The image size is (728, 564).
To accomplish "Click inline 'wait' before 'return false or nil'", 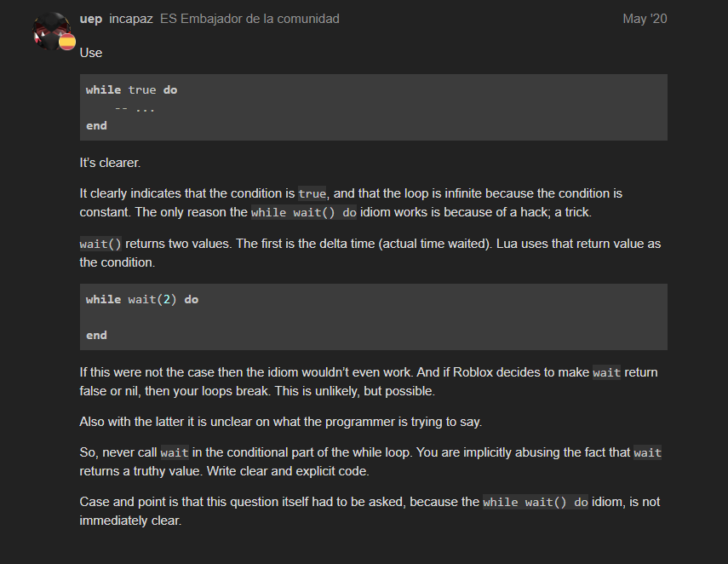I will pos(606,373).
